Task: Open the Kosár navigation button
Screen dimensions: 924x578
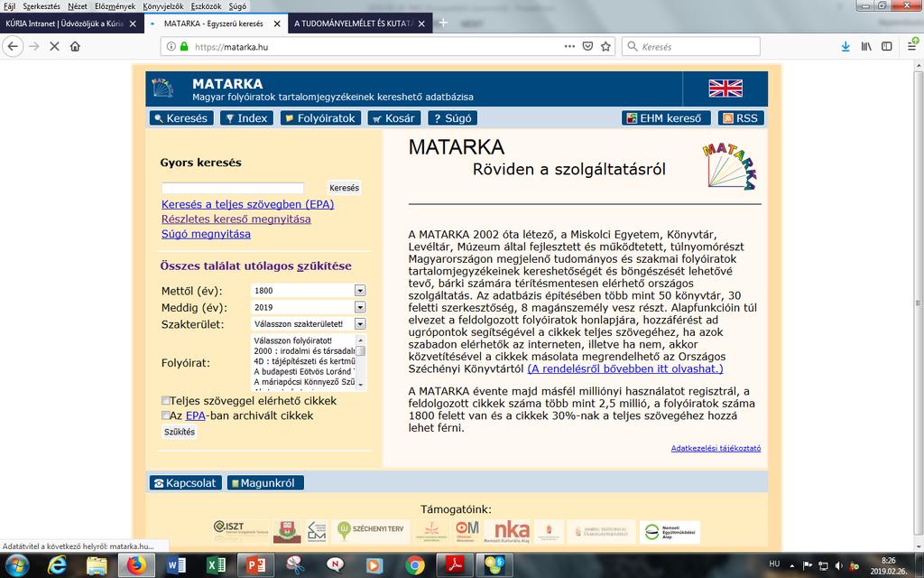Action: pos(394,118)
